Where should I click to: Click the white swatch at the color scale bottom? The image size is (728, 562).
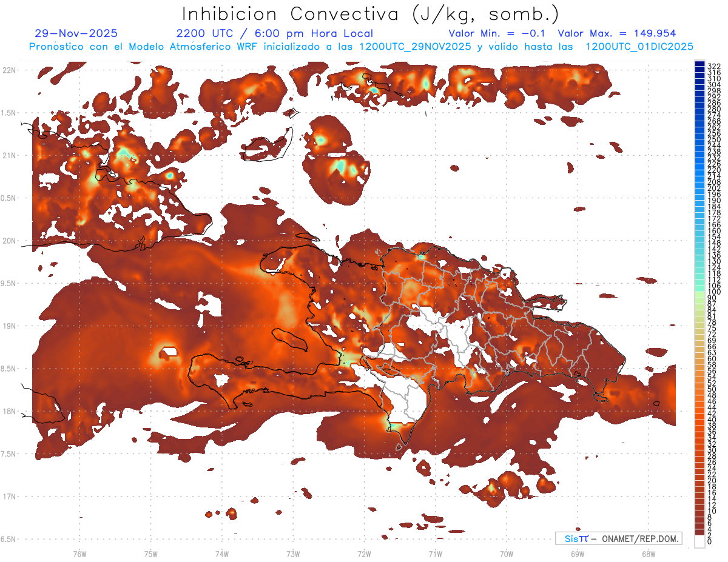[x=700, y=542]
